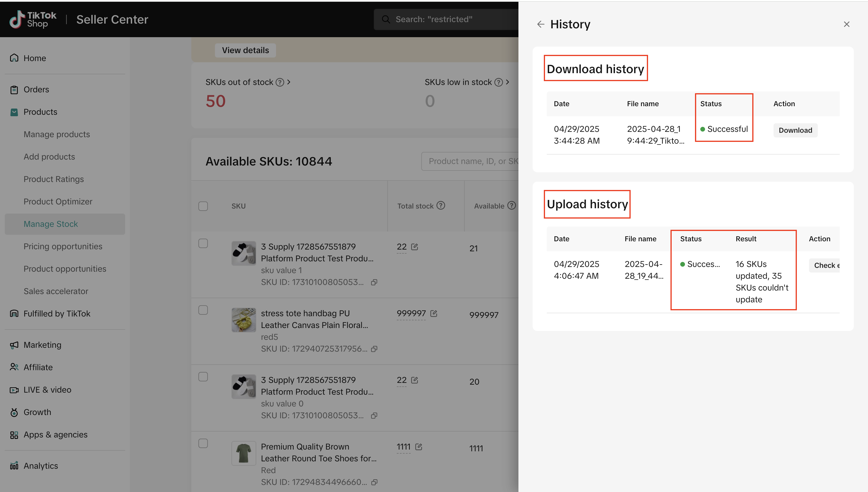The width and height of the screenshot is (868, 492).
Task: Click the edit icon next to stock 999997
Action: click(x=434, y=314)
